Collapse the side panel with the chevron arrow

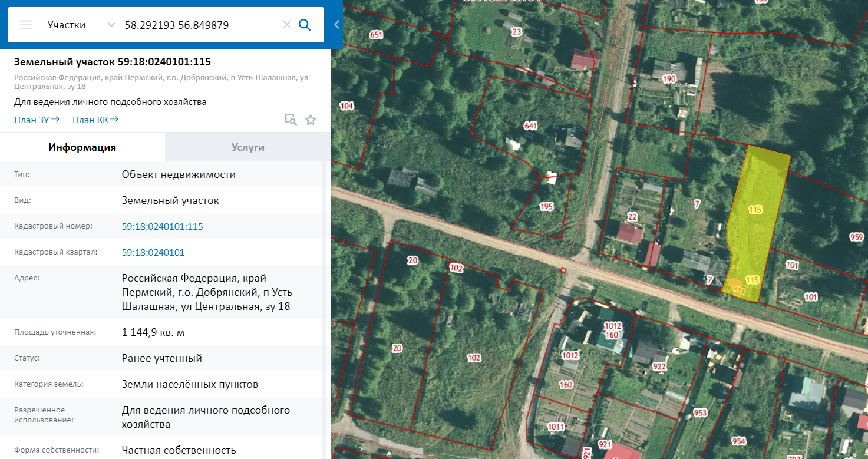[337, 24]
